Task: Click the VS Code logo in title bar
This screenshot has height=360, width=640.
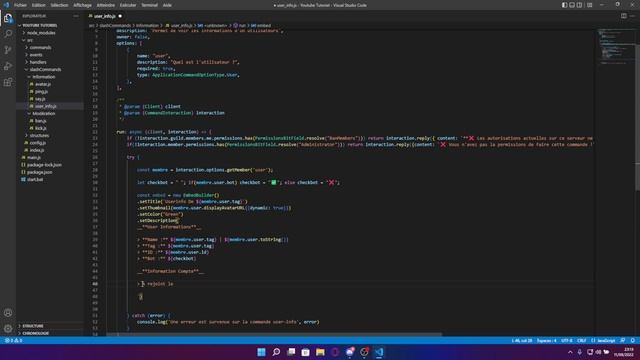Action: tap(6, 5)
